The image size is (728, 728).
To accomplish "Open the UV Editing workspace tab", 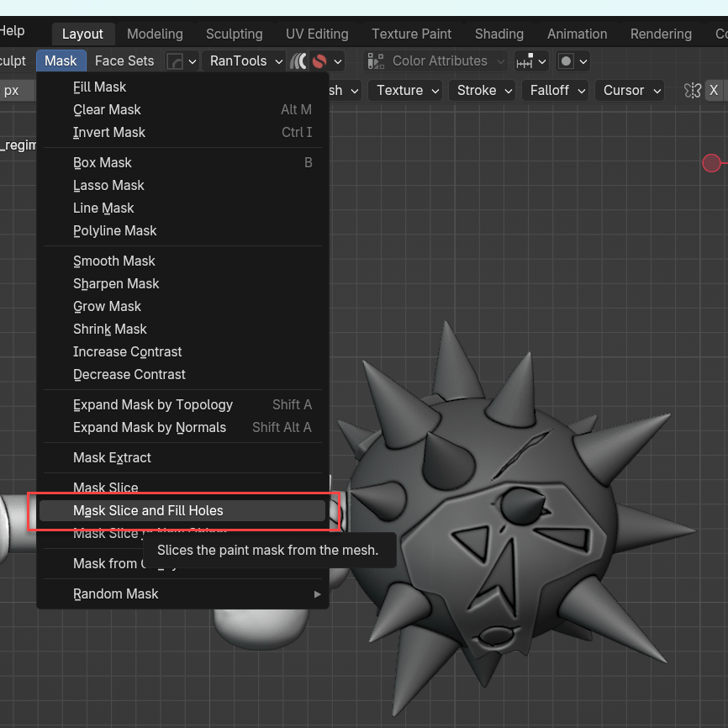I will [x=317, y=34].
